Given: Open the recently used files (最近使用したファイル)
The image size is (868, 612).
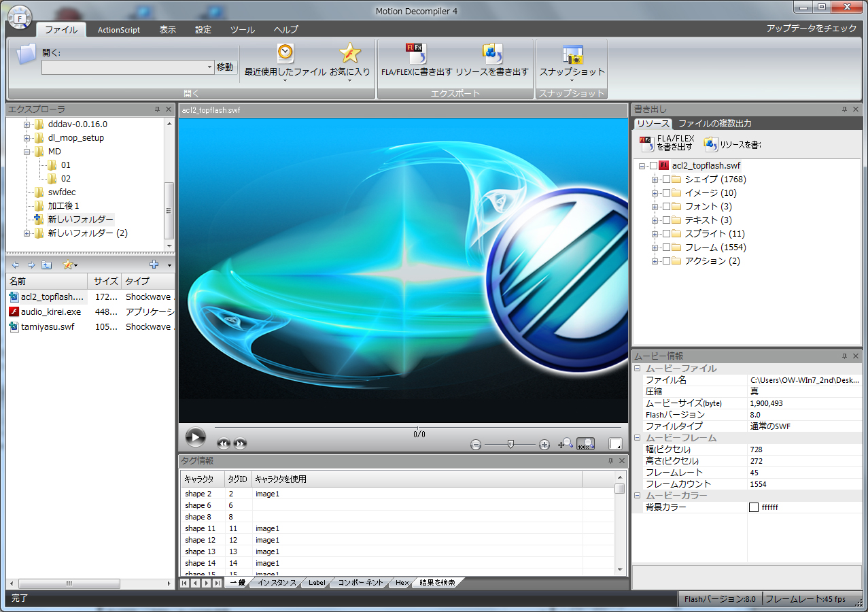Looking at the screenshot, I should click(x=285, y=62).
